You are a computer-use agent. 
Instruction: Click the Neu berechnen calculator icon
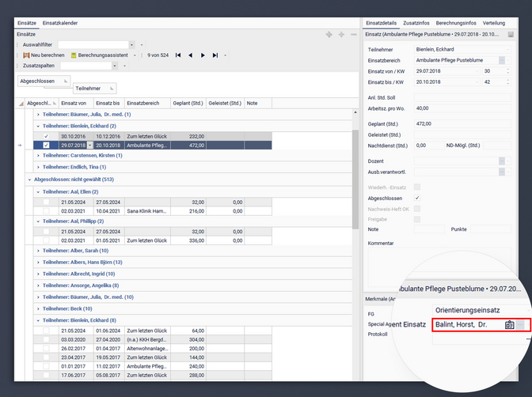(26, 55)
